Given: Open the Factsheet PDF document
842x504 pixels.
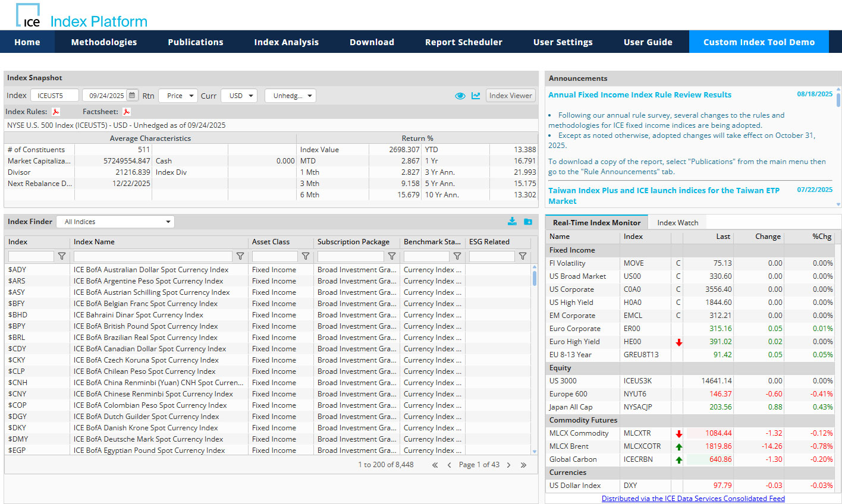Looking at the screenshot, I should click(125, 111).
